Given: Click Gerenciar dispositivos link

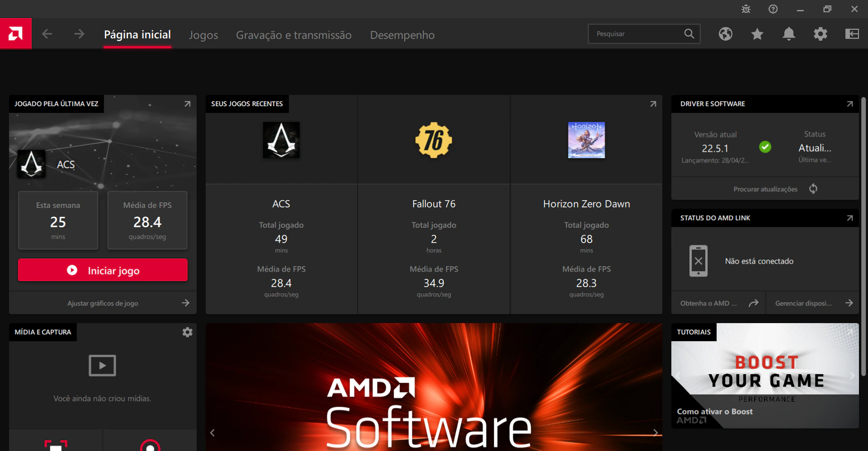Looking at the screenshot, I should [813, 303].
